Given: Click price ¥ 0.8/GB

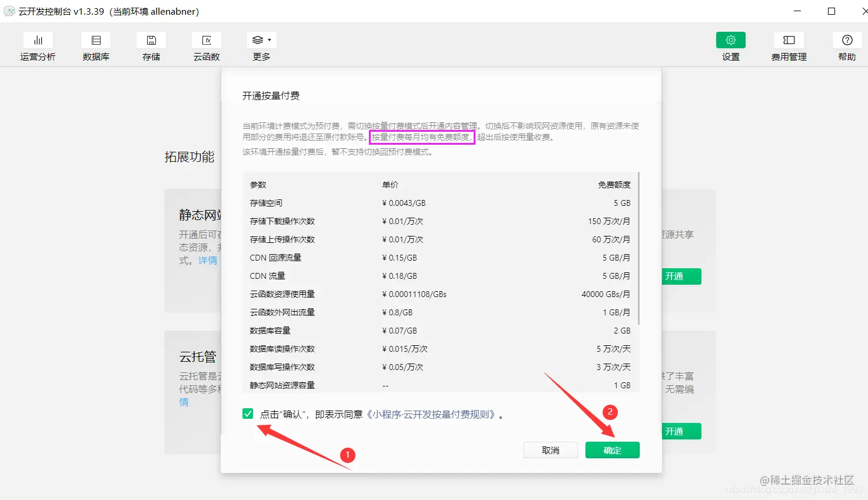Looking at the screenshot, I should [x=397, y=312].
